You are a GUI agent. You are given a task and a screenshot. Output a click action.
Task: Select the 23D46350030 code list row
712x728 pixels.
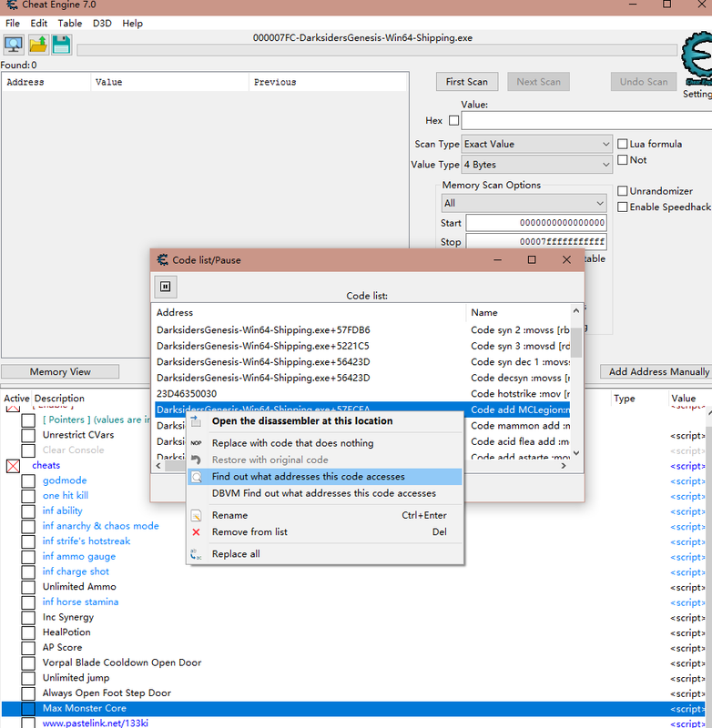coord(362,394)
